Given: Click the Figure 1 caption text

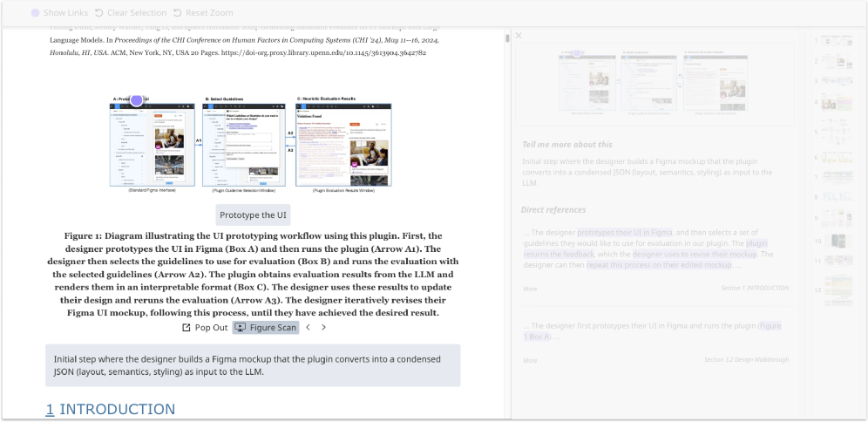Looking at the screenshot, I should 253,274.
